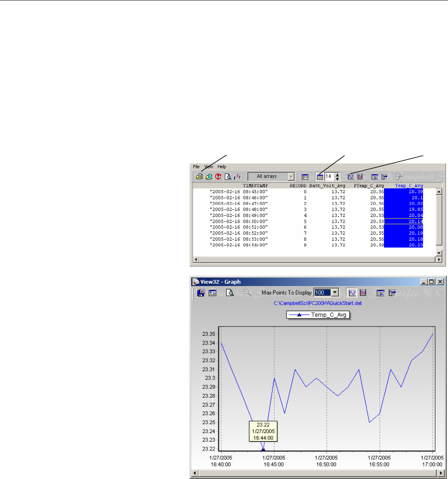
Task: Open Print Preview in the Graph window
Action: 230,293
